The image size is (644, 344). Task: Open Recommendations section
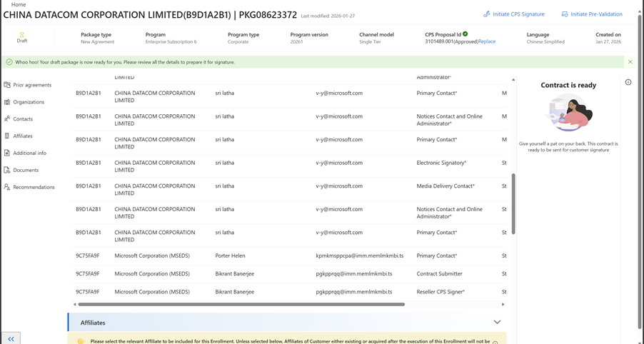click(x=34, y=187)
